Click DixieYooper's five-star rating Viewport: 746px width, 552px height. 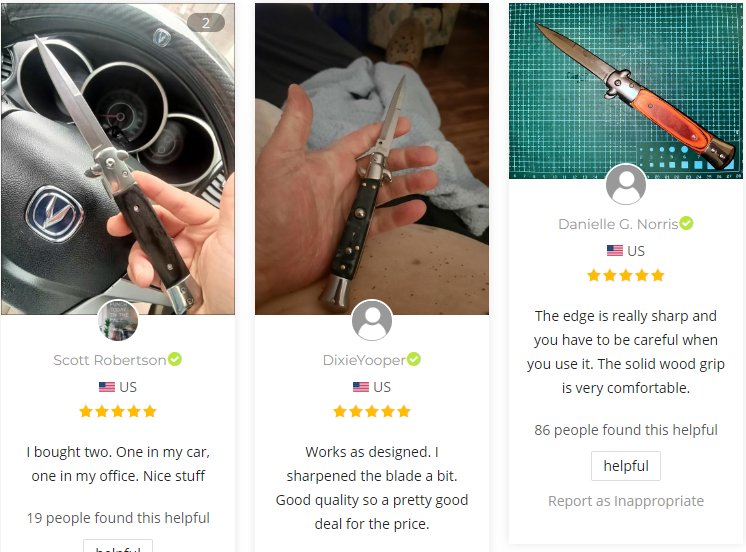[x=372, y=412]
